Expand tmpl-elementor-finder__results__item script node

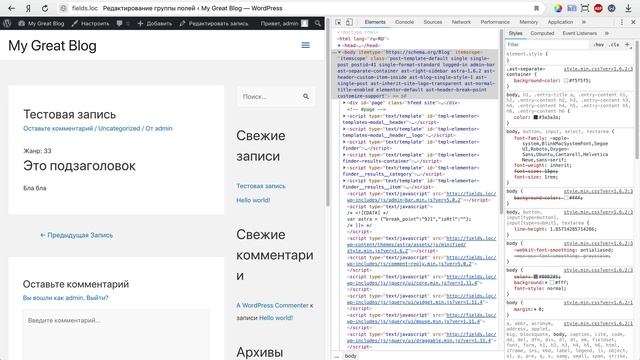tap(344, 181)
